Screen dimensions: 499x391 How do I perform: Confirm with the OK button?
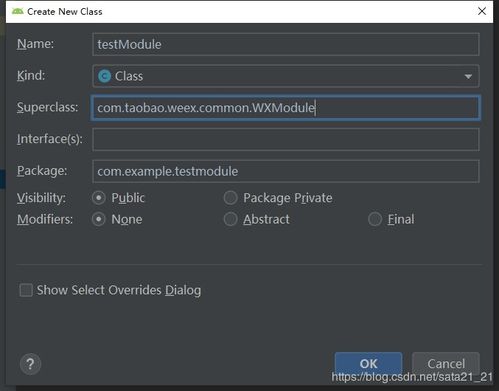tap(368, 363)
